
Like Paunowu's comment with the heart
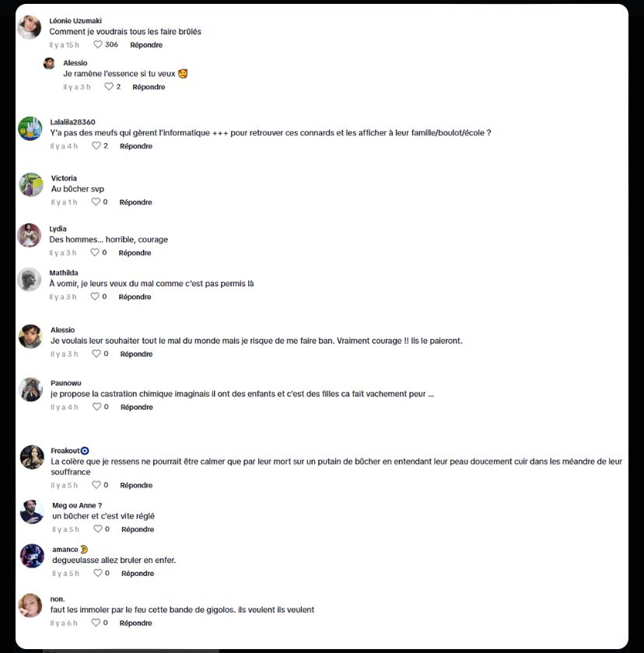click(96, 407)
